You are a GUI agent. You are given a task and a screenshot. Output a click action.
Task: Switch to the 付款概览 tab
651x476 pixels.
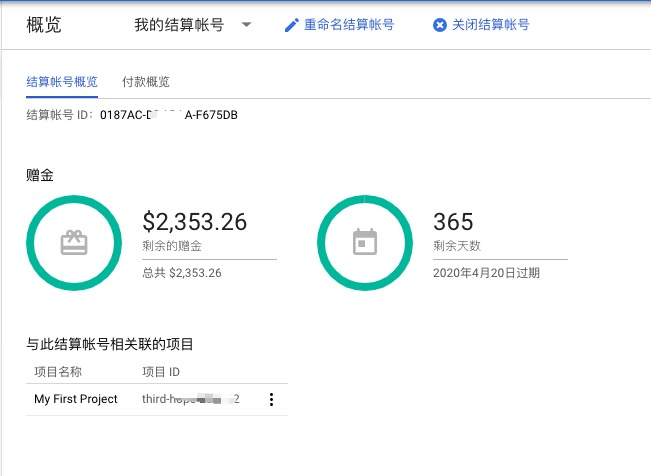[x=145, y=82]
